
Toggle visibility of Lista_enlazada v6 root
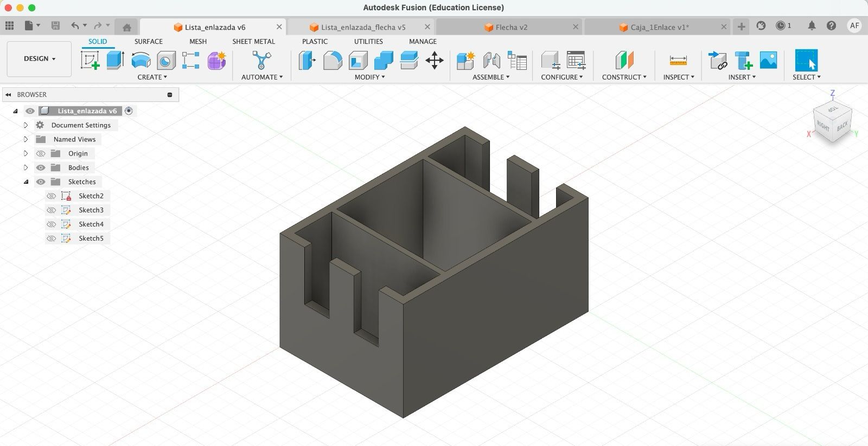click(30, 111)
